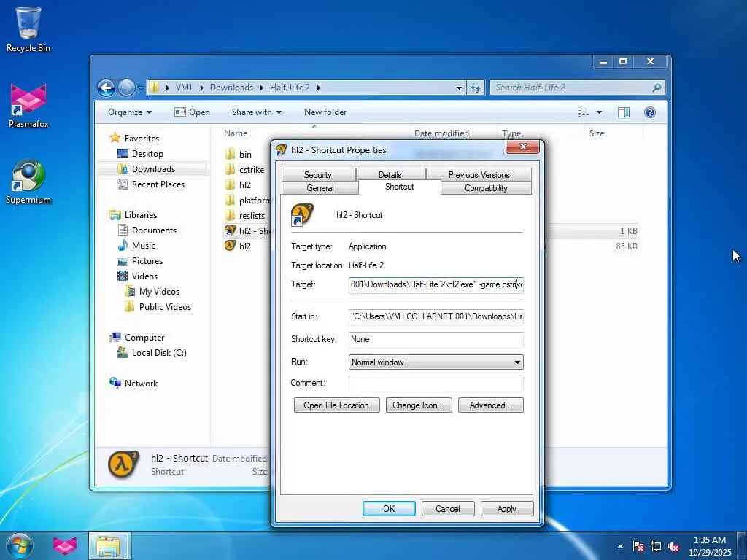The height and width of the screenshot is (560, 747).
Task: Click the Apply button
Action: 507,508
